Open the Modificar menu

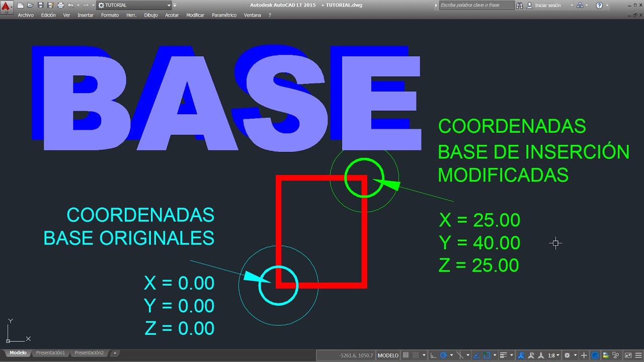[x=195, y=15]
